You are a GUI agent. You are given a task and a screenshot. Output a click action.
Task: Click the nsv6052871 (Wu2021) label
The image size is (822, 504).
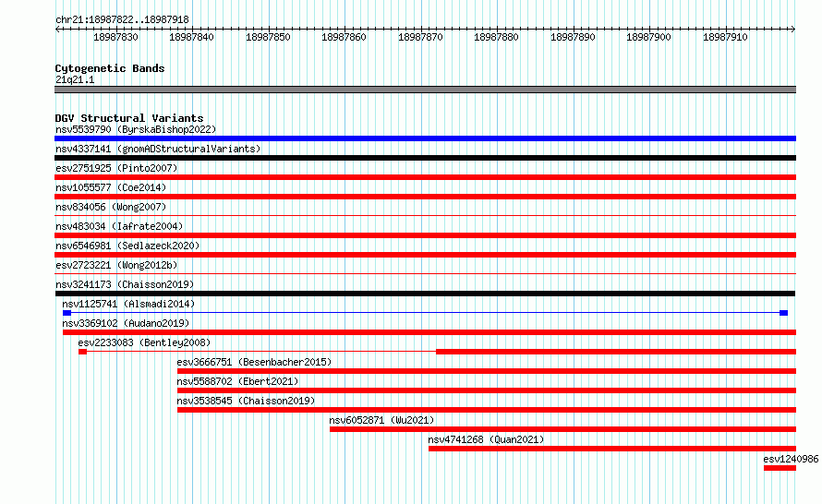(381, 420)
